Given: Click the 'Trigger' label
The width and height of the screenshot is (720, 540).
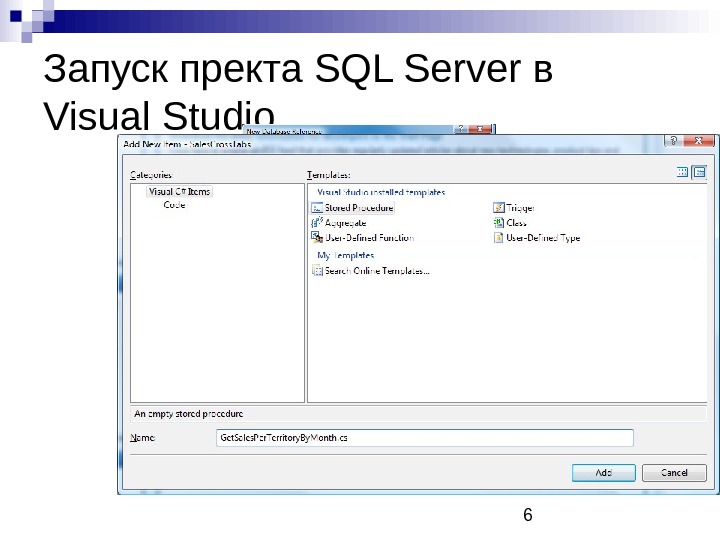Looking at the screenshot, I should [520, 208].
